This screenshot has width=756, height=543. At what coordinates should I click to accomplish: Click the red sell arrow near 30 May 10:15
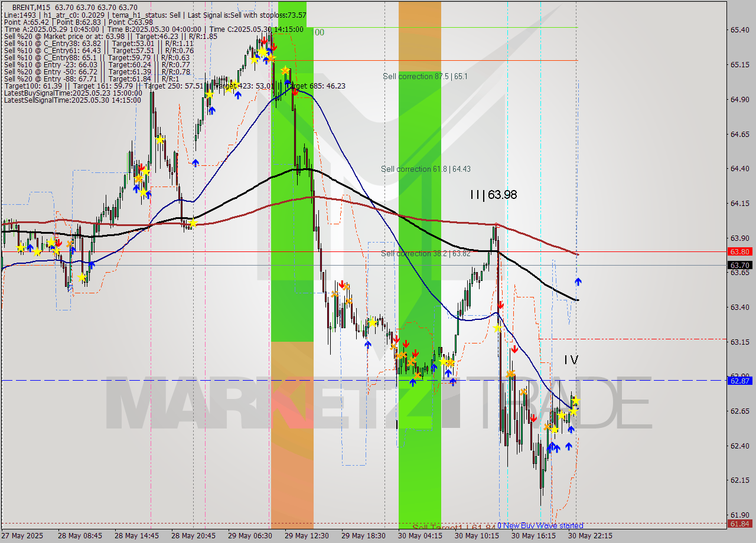pos(500,305)
